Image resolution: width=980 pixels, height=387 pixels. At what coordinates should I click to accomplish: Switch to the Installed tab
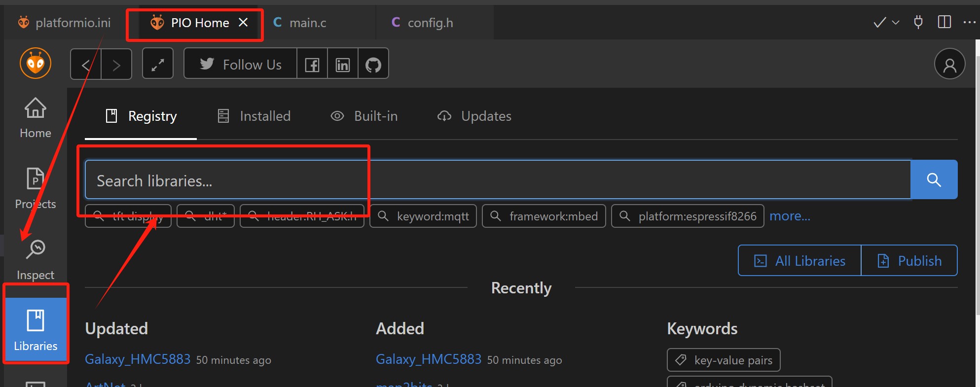tap(254, 116)
